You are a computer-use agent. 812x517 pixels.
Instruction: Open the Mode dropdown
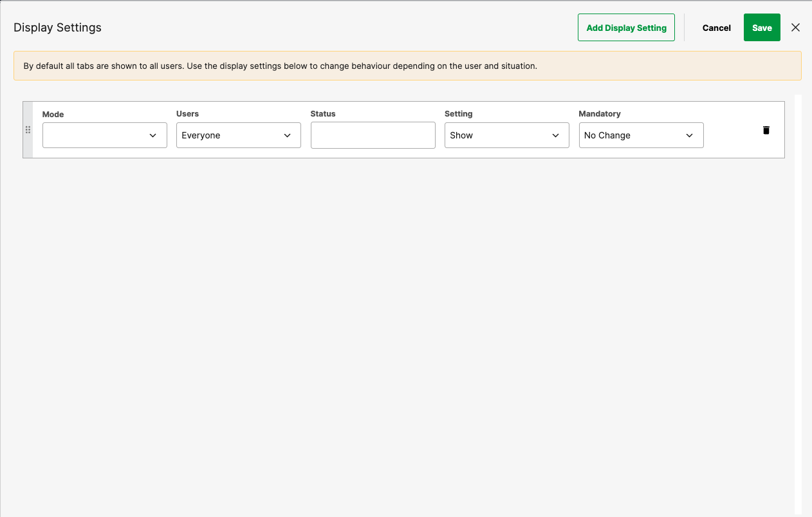[105, 135]
